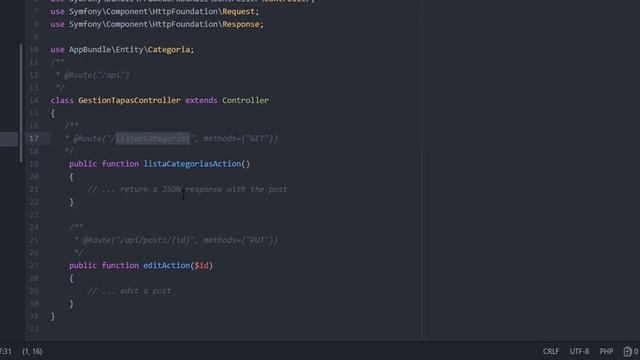Click public keyword before listaCategoriasAction
The width and height of the screenshot is (640, 360).
pyautogui.click(x=83, y=164)
